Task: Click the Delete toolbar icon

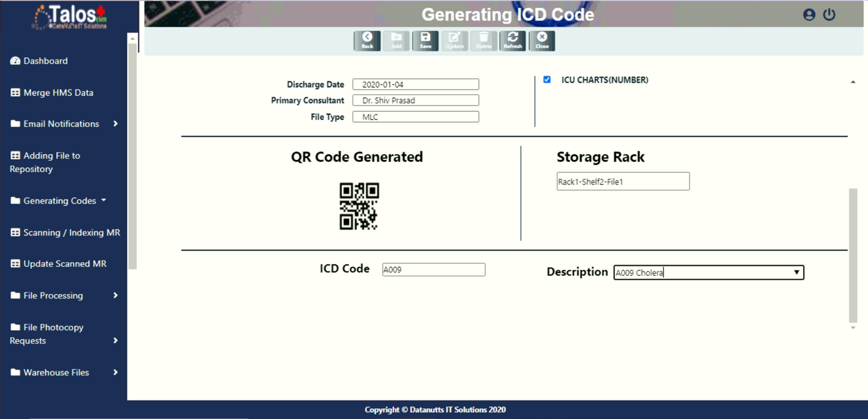Action: [483, 40]
